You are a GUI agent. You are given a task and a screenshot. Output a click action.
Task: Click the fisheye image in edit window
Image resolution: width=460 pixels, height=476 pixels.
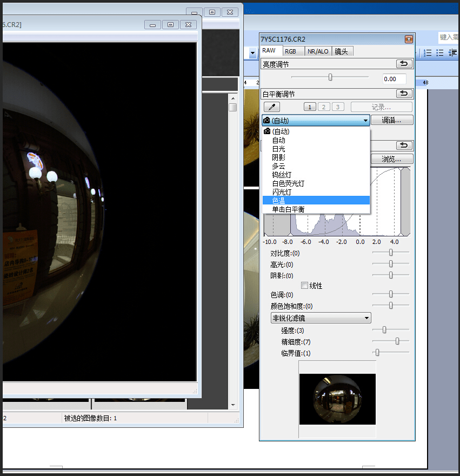click(99, 211)
